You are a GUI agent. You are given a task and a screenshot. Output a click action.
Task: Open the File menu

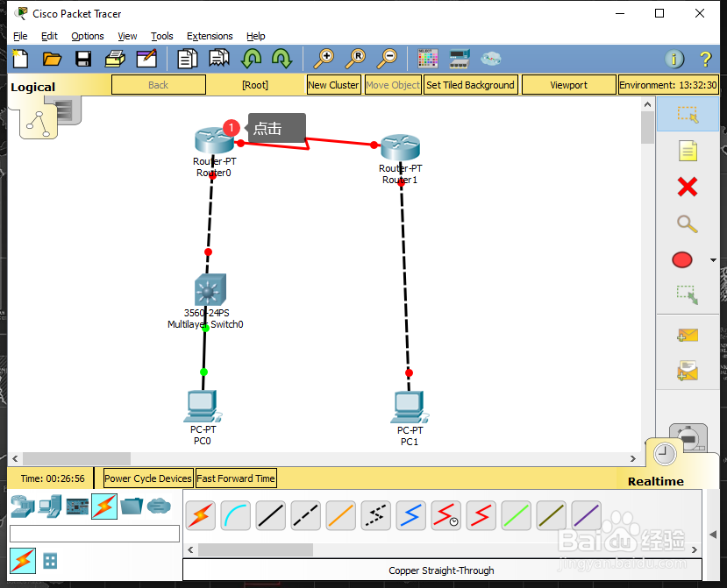[x=20, y=36]
